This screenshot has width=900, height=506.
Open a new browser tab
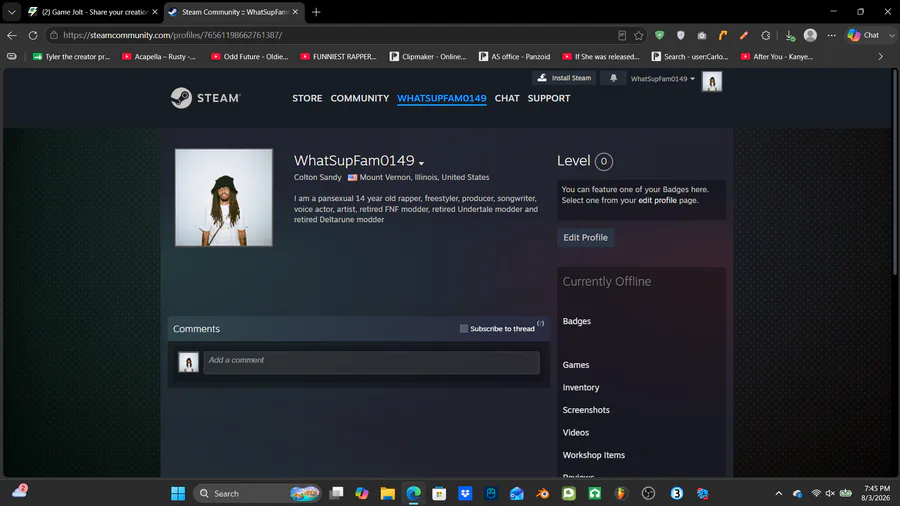[316, 12]
